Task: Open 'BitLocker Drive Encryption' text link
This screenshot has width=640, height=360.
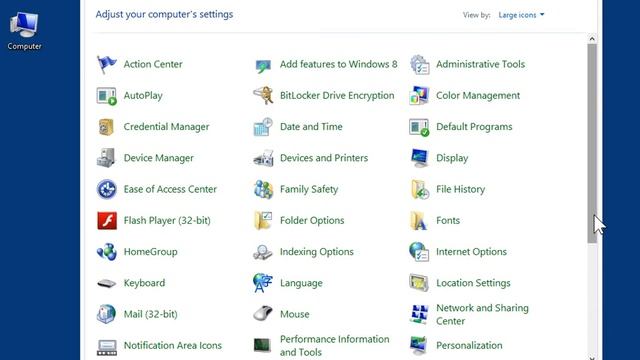Action: (337, 96)
